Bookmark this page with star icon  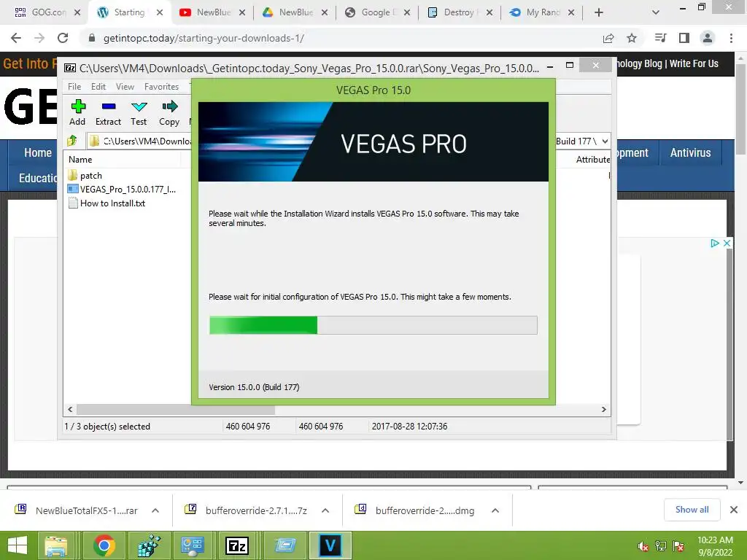632,38
